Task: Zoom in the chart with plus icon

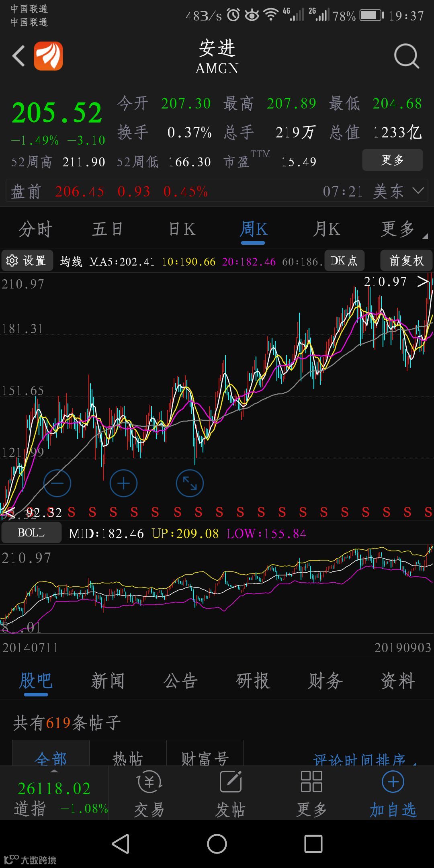Action: pyautogui.click(x=123, y=483)
